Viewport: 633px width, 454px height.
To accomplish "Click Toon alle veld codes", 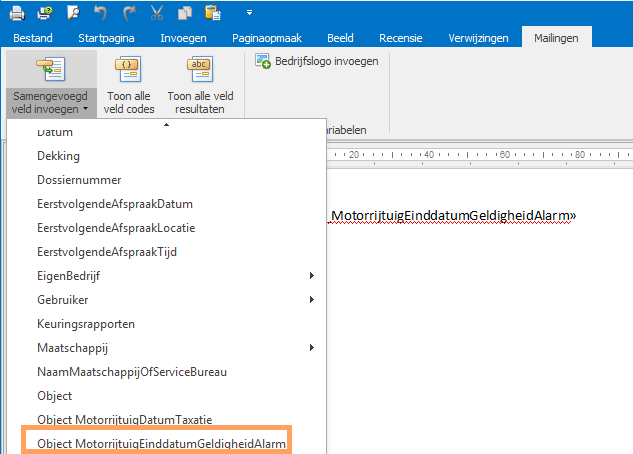I will click(x=129, y=85).
